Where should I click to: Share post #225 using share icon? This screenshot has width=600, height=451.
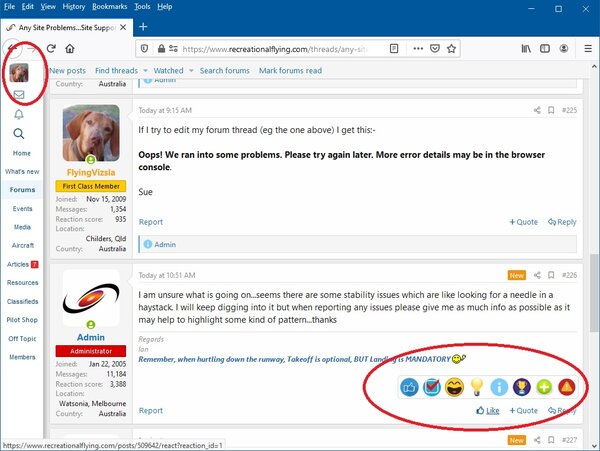click(x=537, y=110)
